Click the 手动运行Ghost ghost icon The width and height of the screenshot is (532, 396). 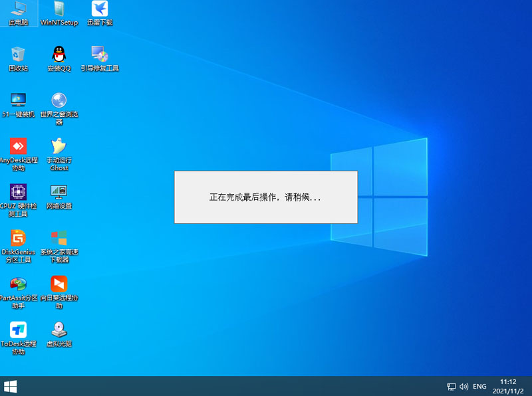59,146
